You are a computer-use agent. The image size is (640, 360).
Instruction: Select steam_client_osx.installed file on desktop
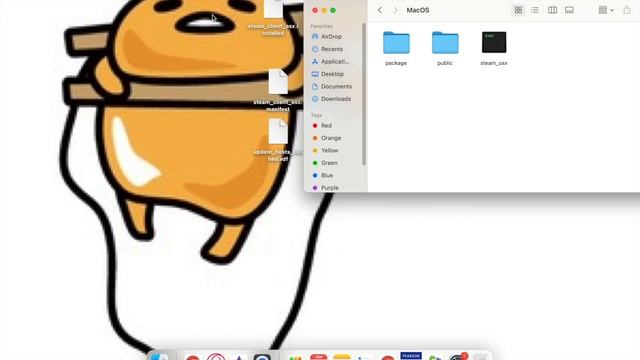[273, 9]
